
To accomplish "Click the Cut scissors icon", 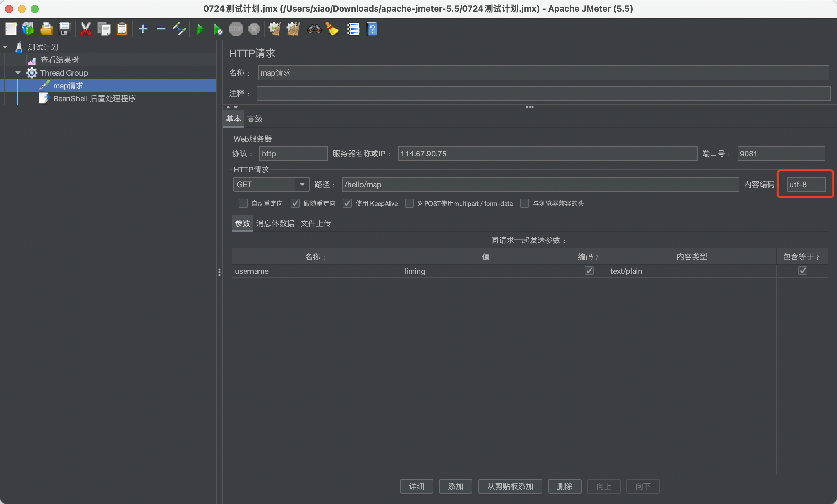I will click(x=85, y=29).
